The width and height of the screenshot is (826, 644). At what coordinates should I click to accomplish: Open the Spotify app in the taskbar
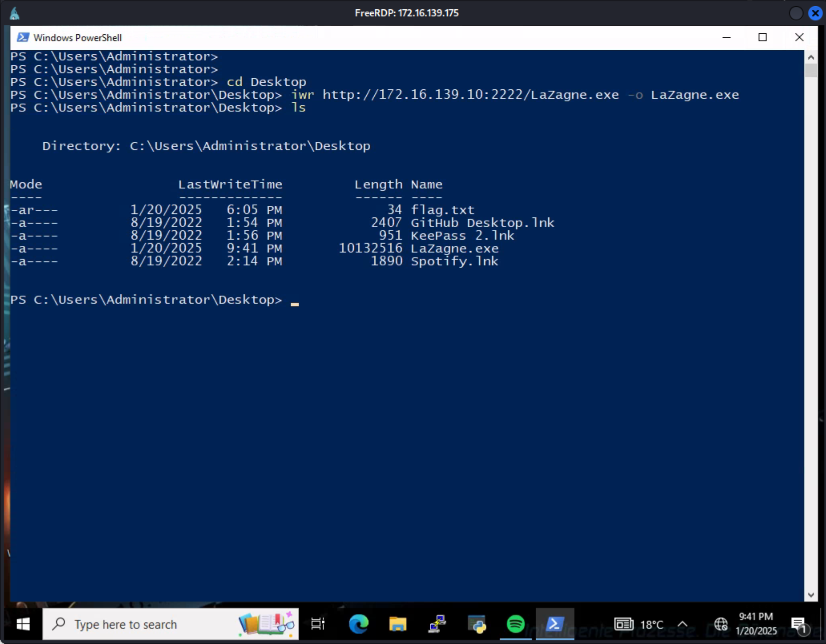click(x=515, y=624)
